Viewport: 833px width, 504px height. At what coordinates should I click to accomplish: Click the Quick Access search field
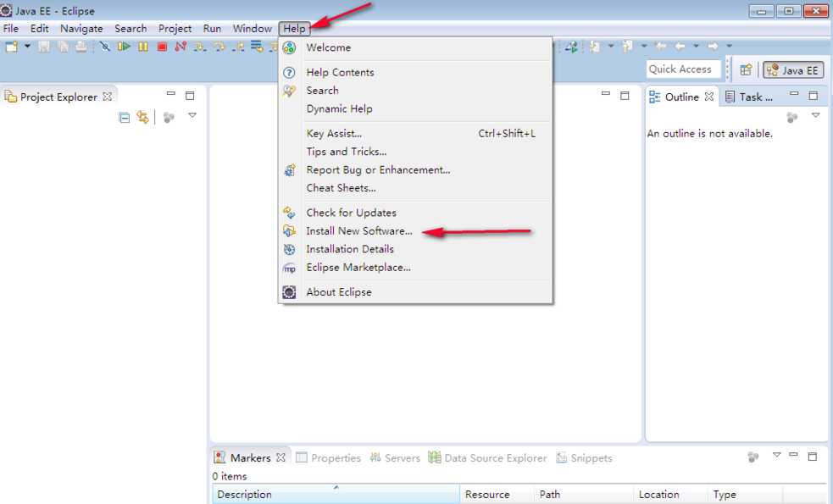pos(683,69)
